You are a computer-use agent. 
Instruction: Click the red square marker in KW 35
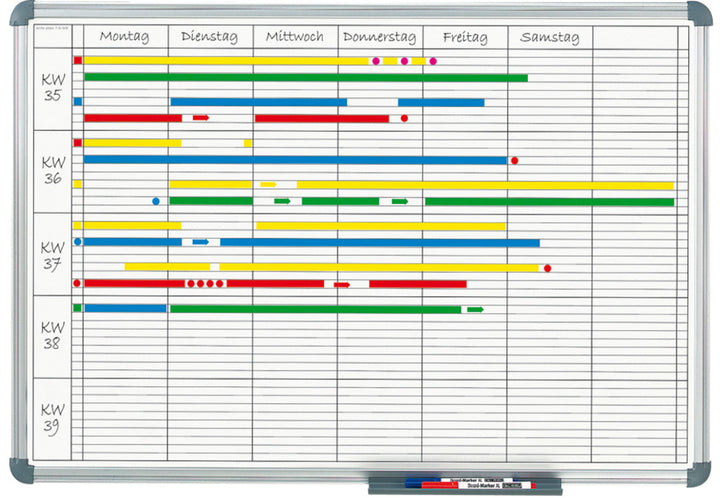tap(78, 60)
